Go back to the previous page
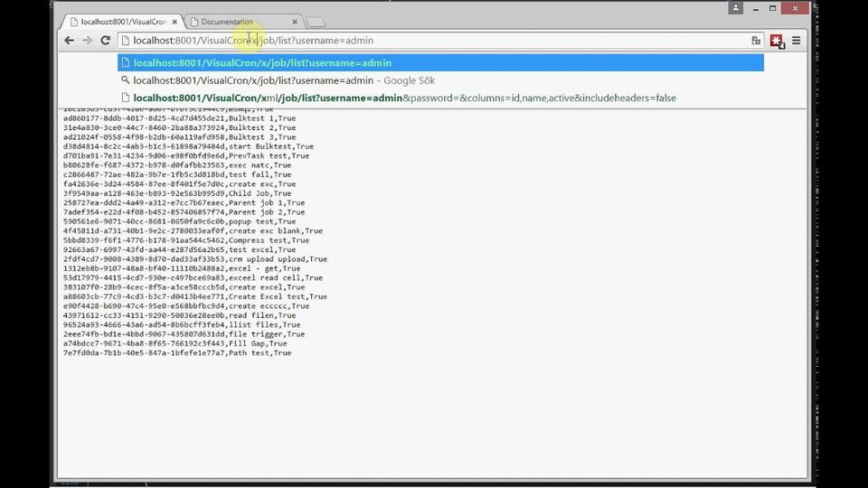Screen dimensions: 868x488 click(69, 41)
